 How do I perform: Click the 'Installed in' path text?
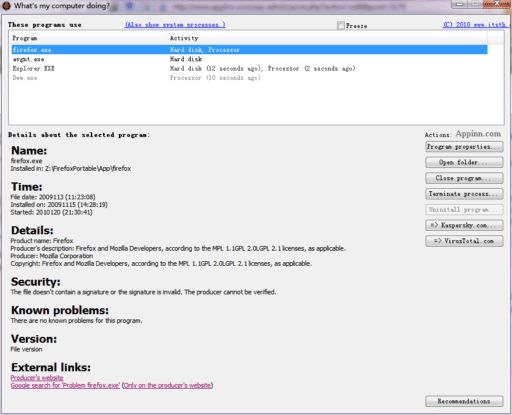pyautogui.click(x=71, y=169)
